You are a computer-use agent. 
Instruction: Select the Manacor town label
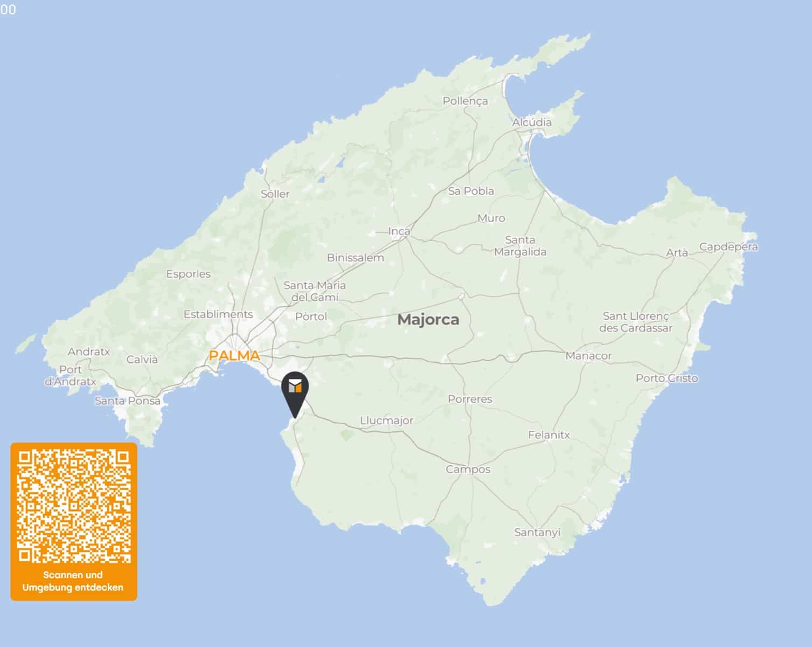[x=588, y=356]
